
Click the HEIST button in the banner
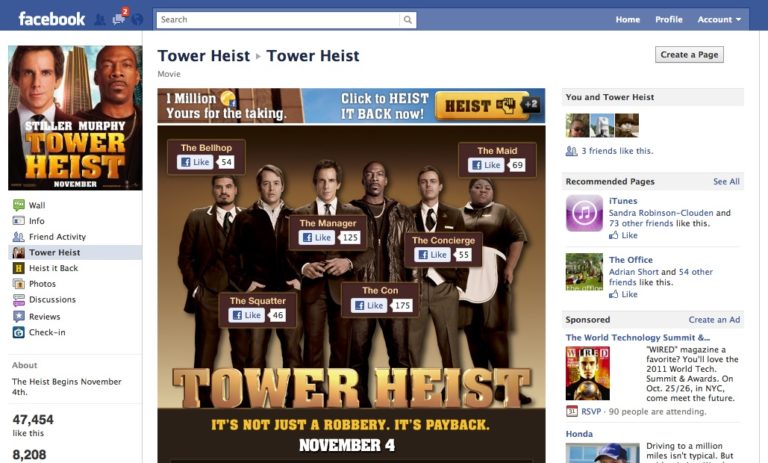point(481,105)
